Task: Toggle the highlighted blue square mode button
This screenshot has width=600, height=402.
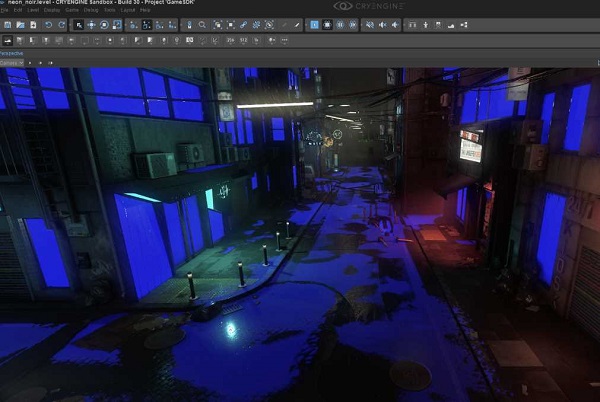Action: [x=314, y=25]
